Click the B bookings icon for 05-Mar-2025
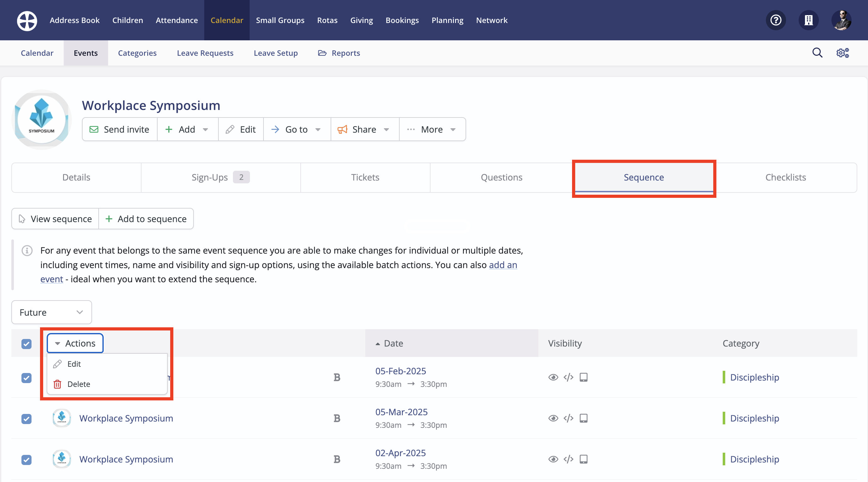868x482 pixels. coord(337,418)
